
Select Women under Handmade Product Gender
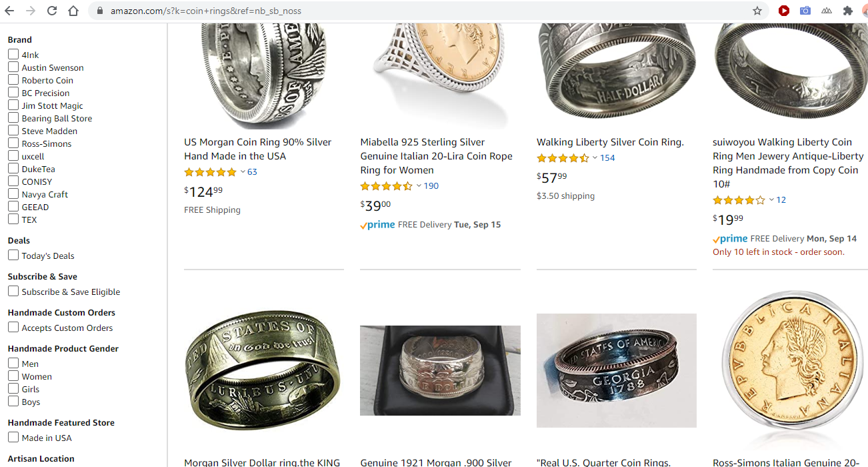click(x=13, y=376)
